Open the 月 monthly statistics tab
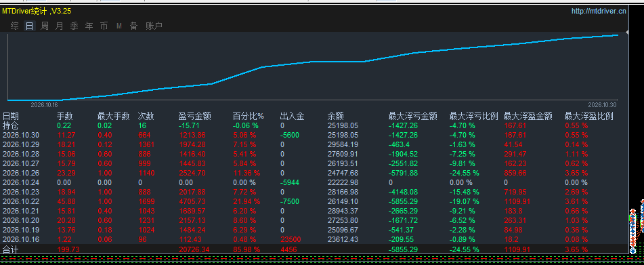Image resolution: width=644 pixels, height=265 pixels. pyautogui.click(x=59, y=26)
